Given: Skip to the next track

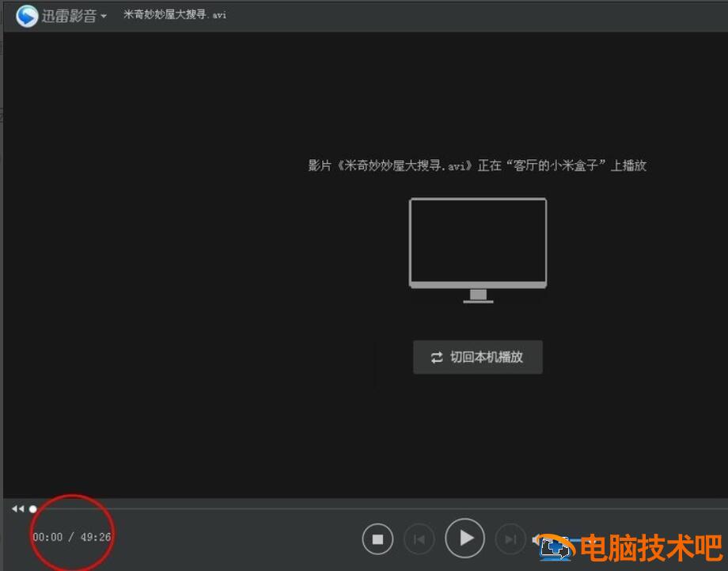Looking at the screenshot, I should (510, 539).
